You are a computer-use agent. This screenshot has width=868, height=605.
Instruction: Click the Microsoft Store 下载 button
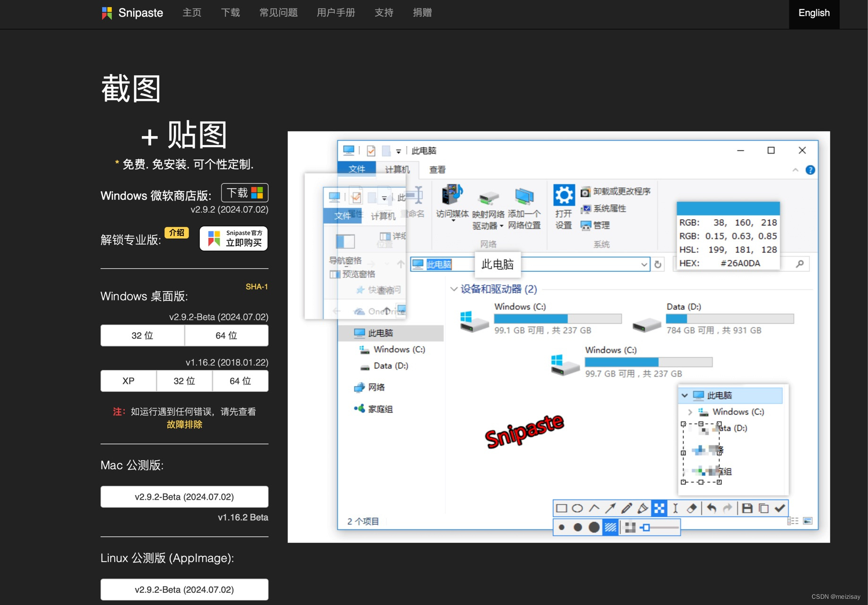245,193
